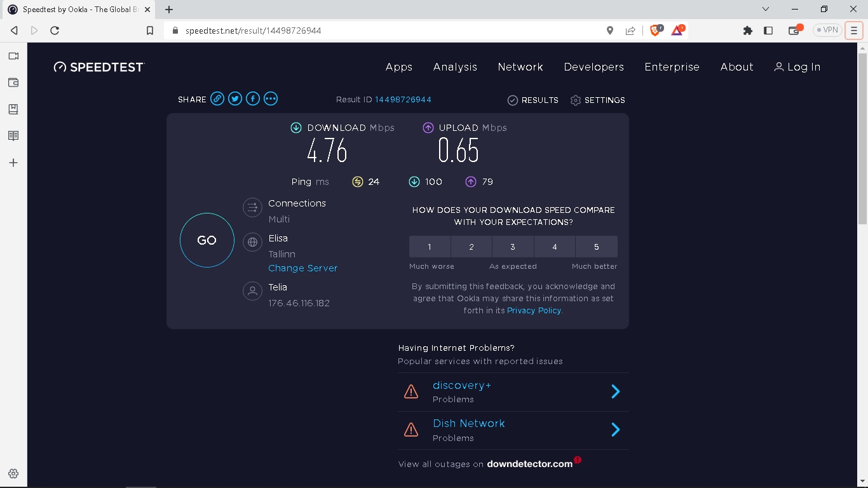Click the upload speed value 0.65
868x488 pixels.
point(458,151)
